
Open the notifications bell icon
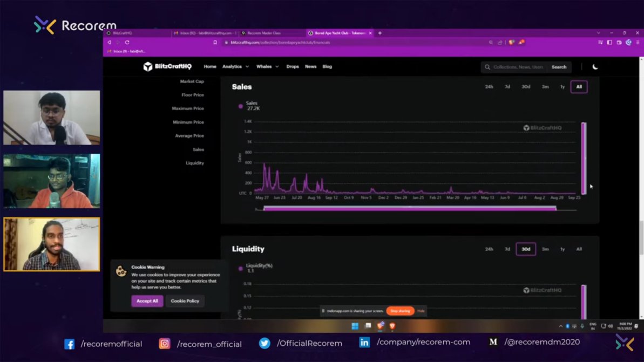636,326
